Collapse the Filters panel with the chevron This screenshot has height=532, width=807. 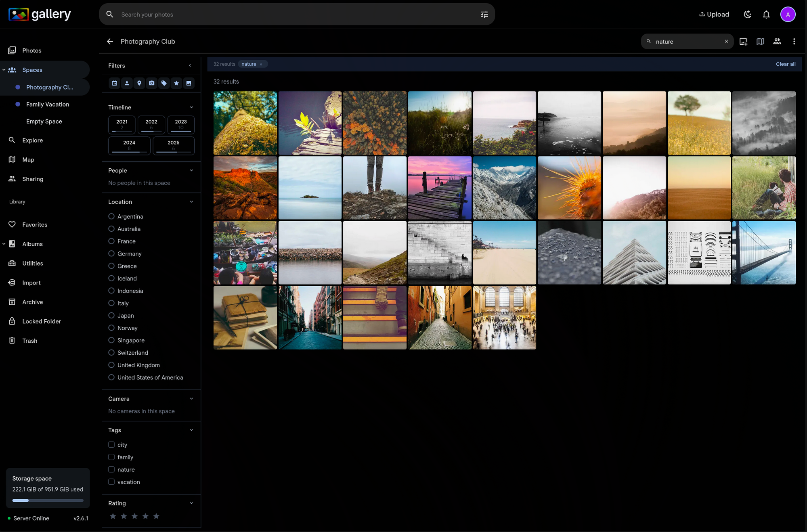click(190, 65)
